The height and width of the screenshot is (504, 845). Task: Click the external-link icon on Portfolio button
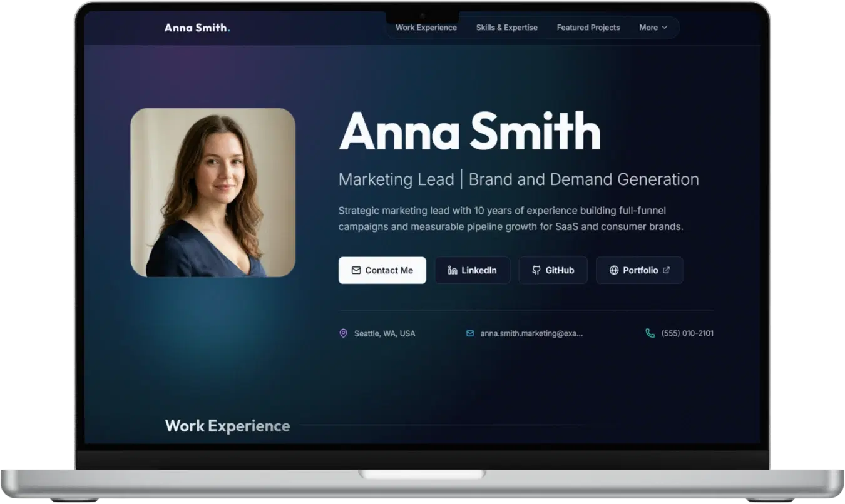coord(666,270)
